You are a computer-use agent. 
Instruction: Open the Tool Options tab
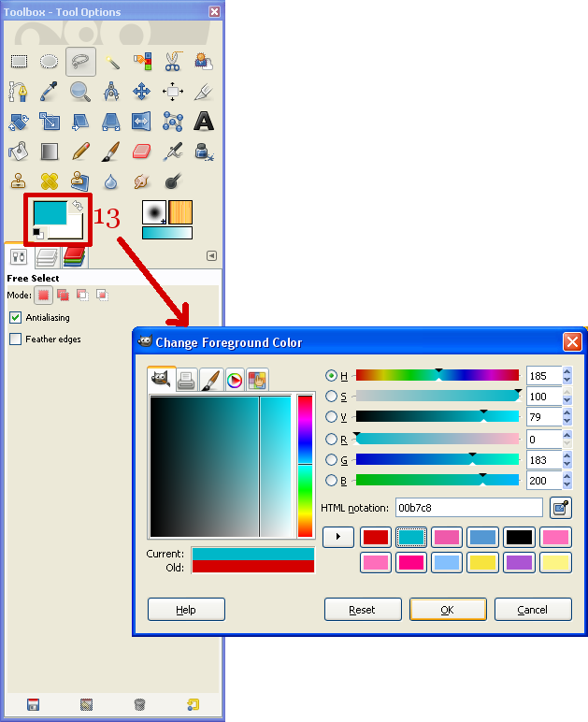19,257
